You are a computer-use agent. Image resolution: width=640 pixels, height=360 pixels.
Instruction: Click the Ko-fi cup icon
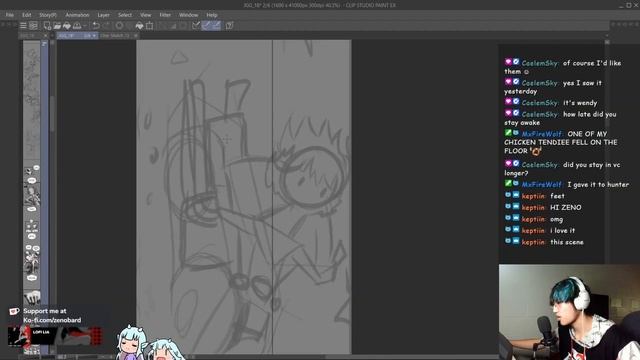point(14,311)
